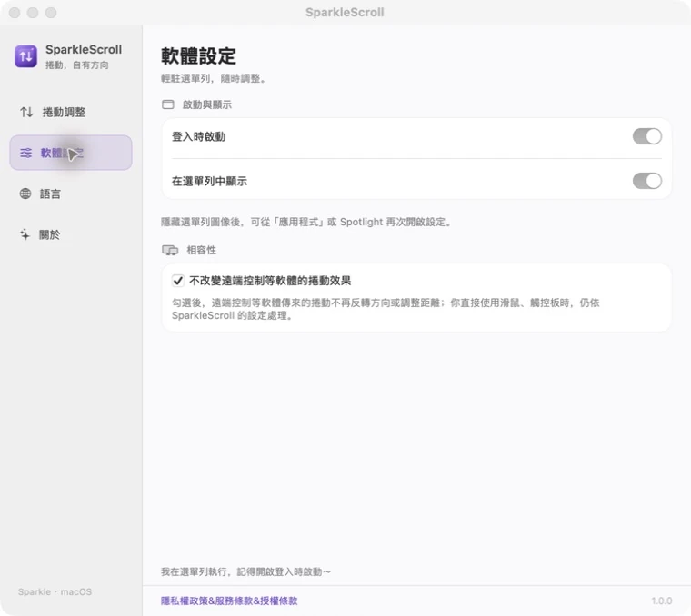Click the 相容性 displays section icon
691x616 pixels.
[x=170, y=250]
